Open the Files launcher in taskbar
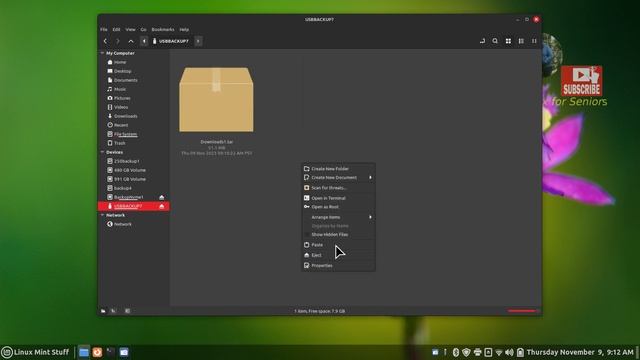The width and height of the screenshot is (640, 360). (x=84, y=352)
